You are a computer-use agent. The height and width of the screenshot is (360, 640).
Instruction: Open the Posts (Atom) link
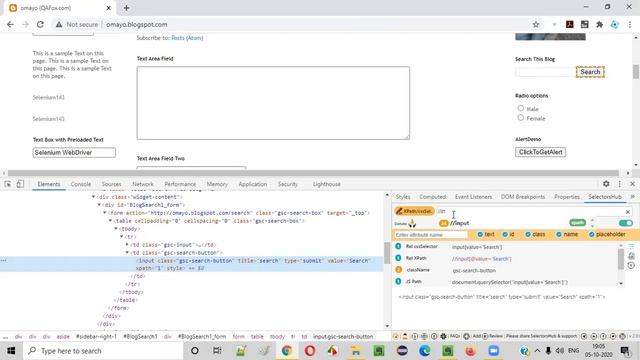[187, 38]
